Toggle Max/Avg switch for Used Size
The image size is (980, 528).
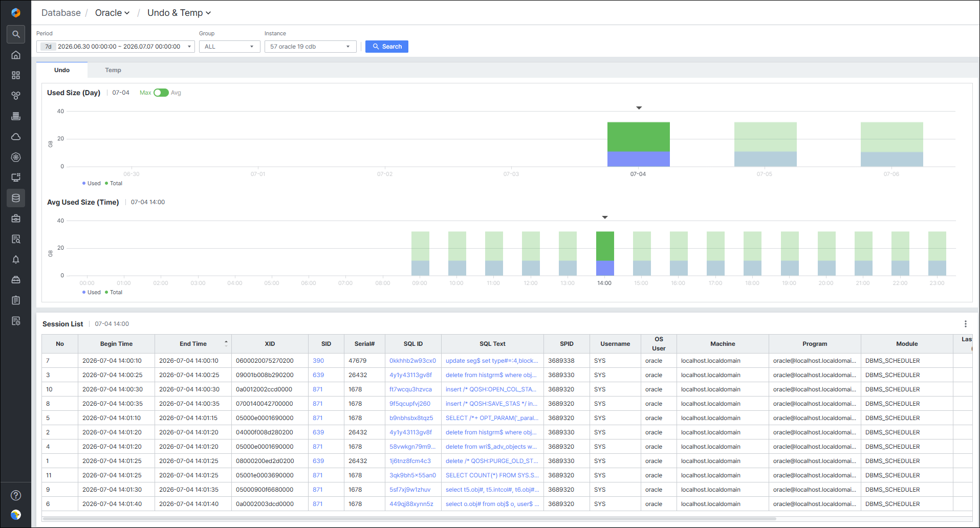(161, 93)
